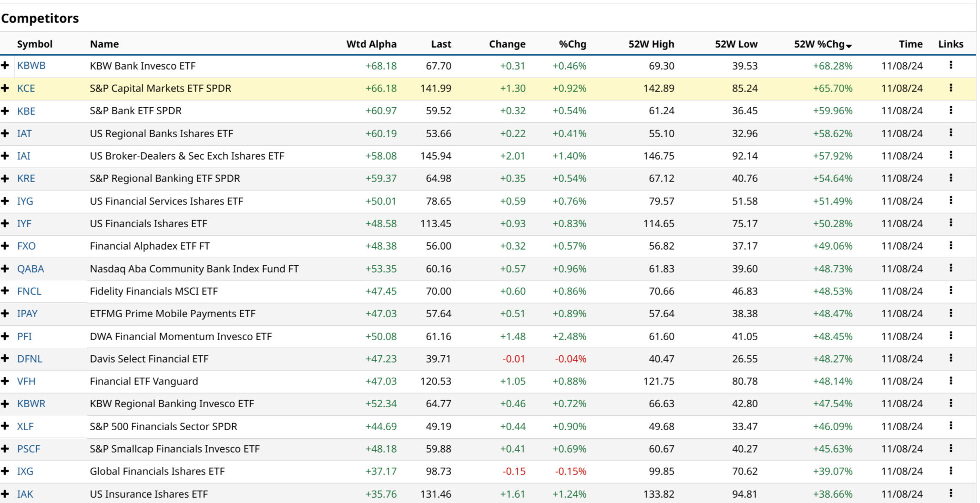Open three-dot menu for KBE row

[950, 111]
